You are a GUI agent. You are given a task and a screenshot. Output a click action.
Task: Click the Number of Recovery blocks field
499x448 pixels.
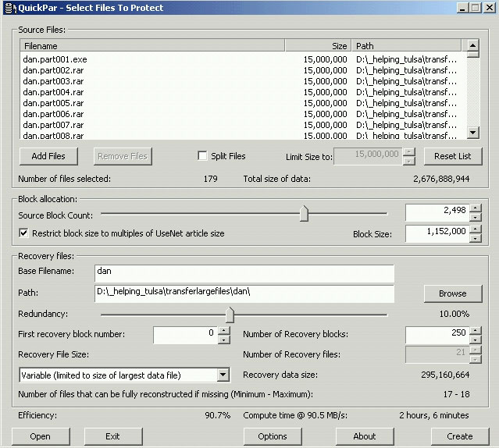[437, 335]
